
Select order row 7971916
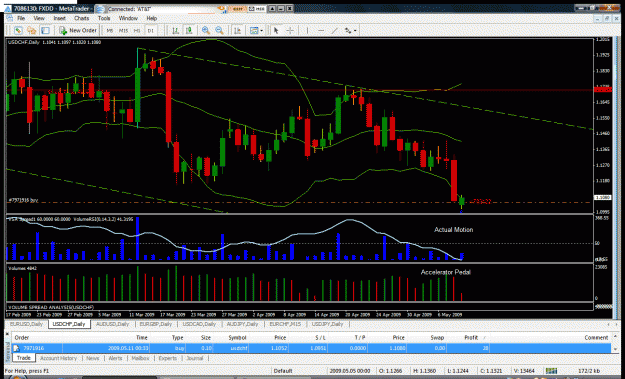tap(311, 348)
